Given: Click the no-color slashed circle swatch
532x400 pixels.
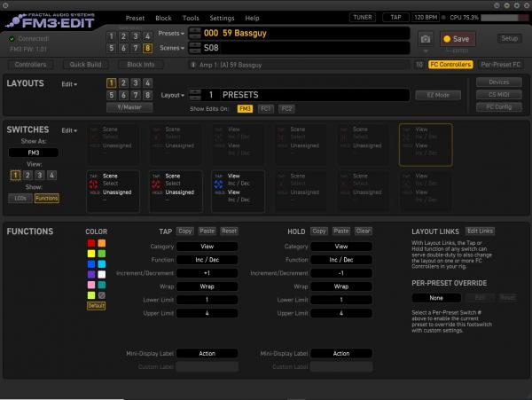Looking at the screenshot, I should 102,295.
